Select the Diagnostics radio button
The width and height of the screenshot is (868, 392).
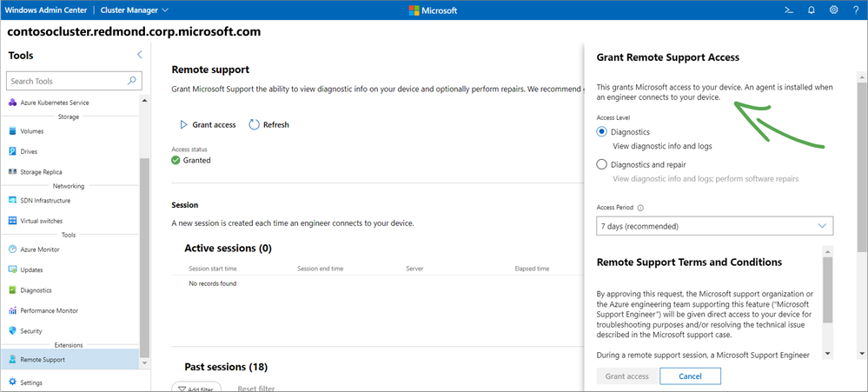point(602,132)
